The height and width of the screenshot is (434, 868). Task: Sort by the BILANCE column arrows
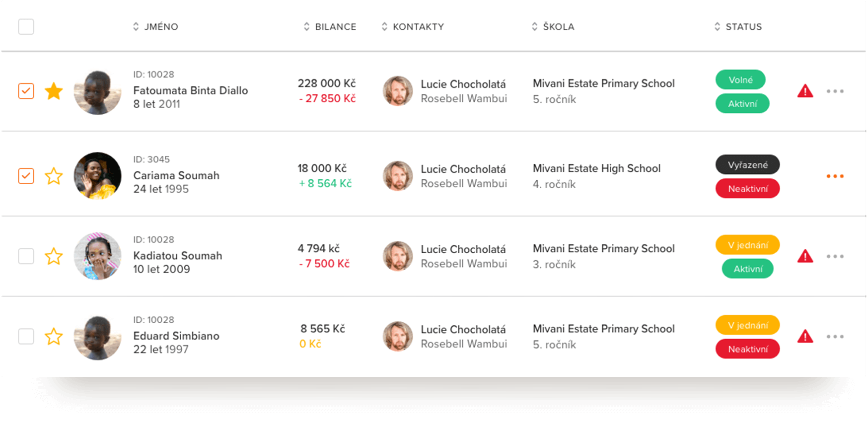(306, 27)
